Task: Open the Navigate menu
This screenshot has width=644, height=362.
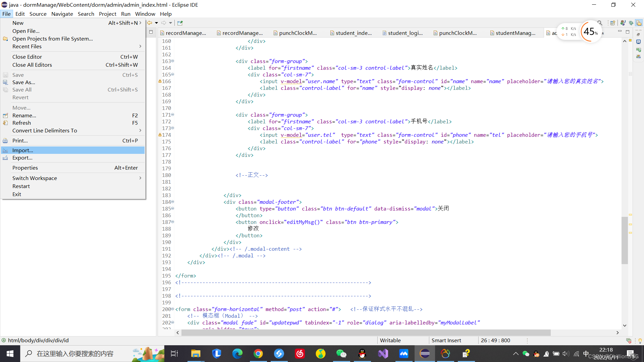Action: pos(62,14)
